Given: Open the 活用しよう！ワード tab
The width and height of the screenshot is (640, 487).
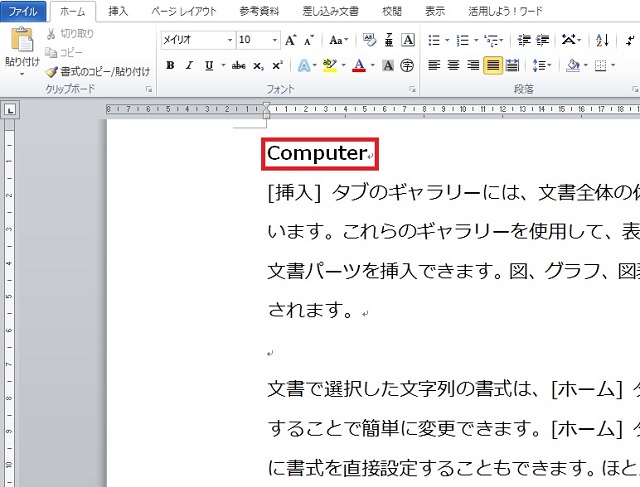Looking at the screenshot, I should click(x=505, y=11).
